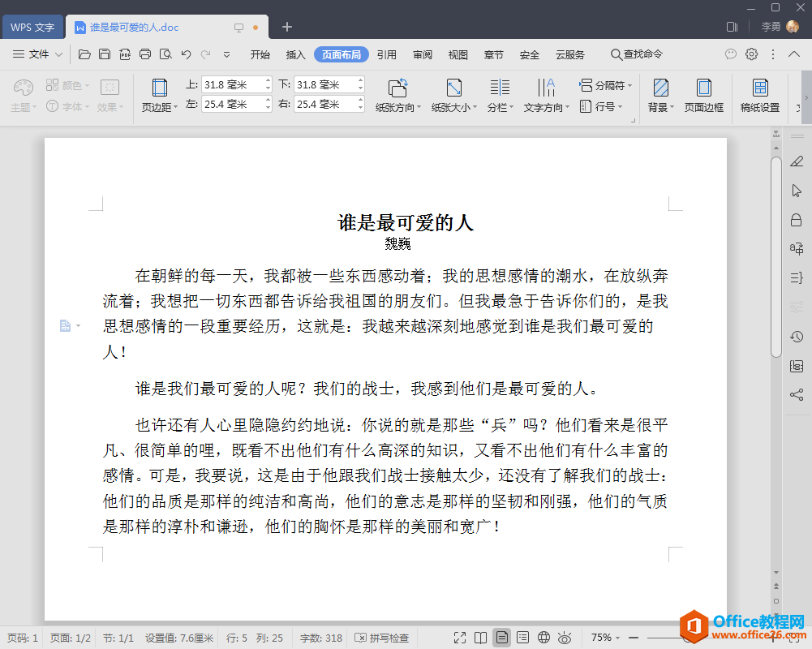Switch to the 审阅 ribbon tab
The width and height of the screenshot is (812, 649).
(423, 54)
